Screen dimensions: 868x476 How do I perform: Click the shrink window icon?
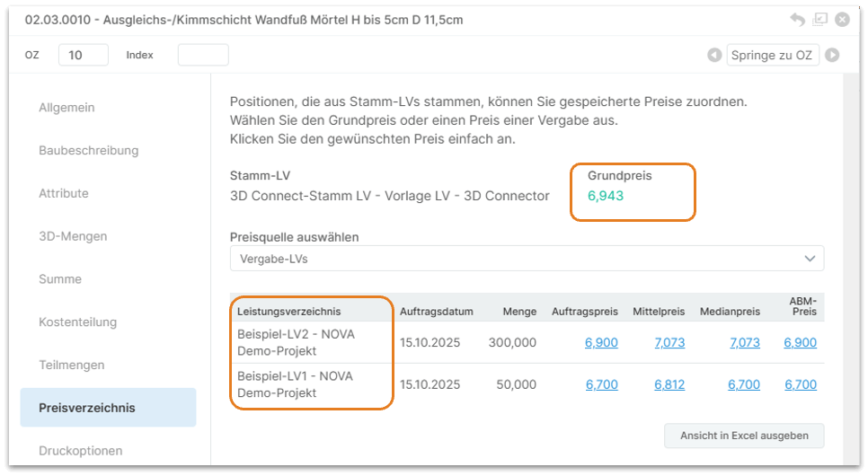click(x=819, y=19)
